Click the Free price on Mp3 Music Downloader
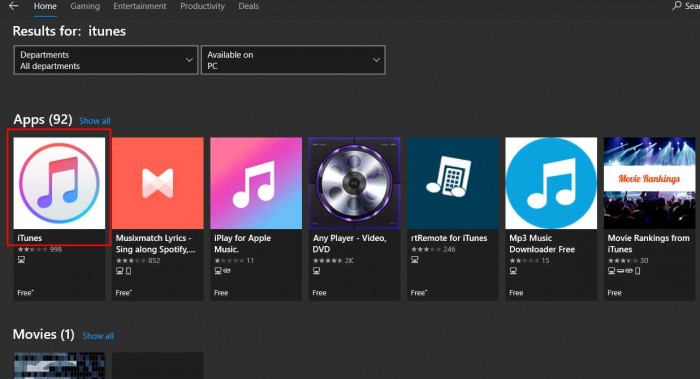700x379 pixels. 516,293
